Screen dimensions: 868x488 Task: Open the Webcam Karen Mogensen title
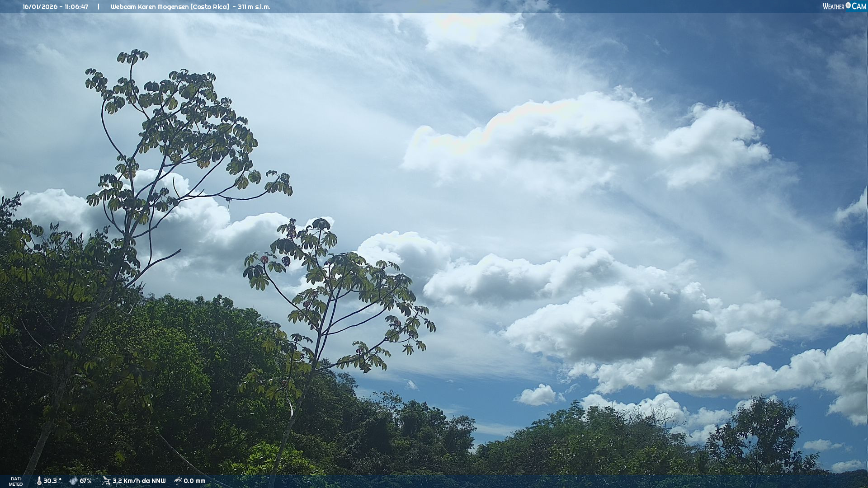click(149, 7)
